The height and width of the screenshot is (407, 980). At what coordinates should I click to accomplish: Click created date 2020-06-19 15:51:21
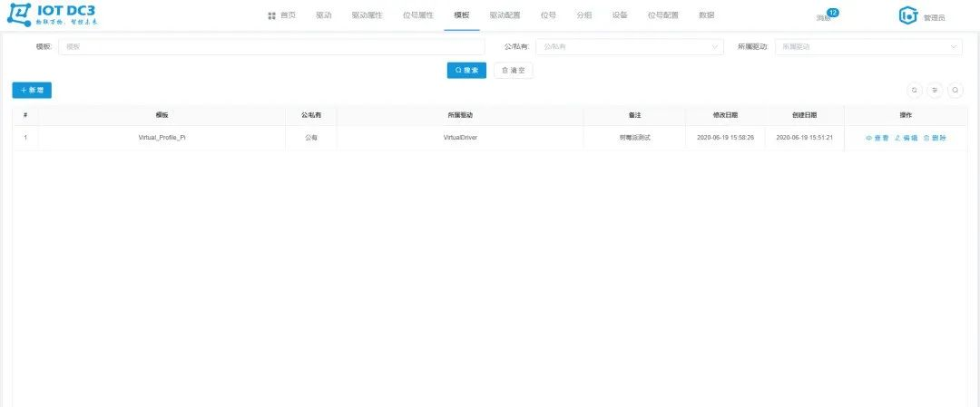coord(804,138)
